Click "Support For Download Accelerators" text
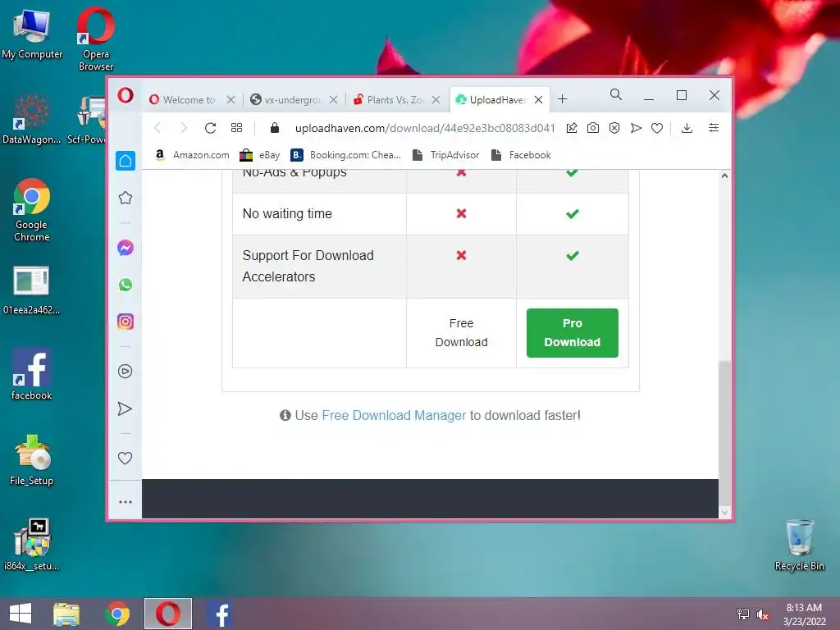The image size is (840, 630). [x=308, y=267]
